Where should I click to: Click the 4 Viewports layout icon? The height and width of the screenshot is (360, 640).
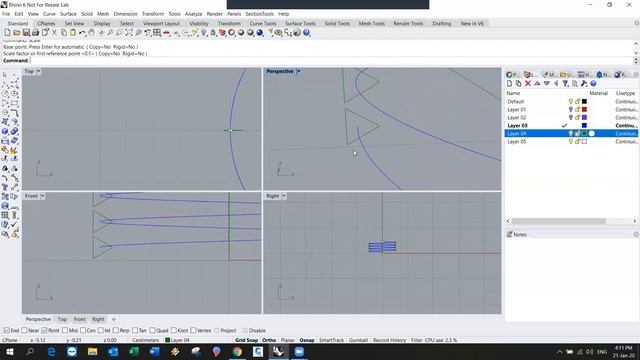[x=157, y=33]
